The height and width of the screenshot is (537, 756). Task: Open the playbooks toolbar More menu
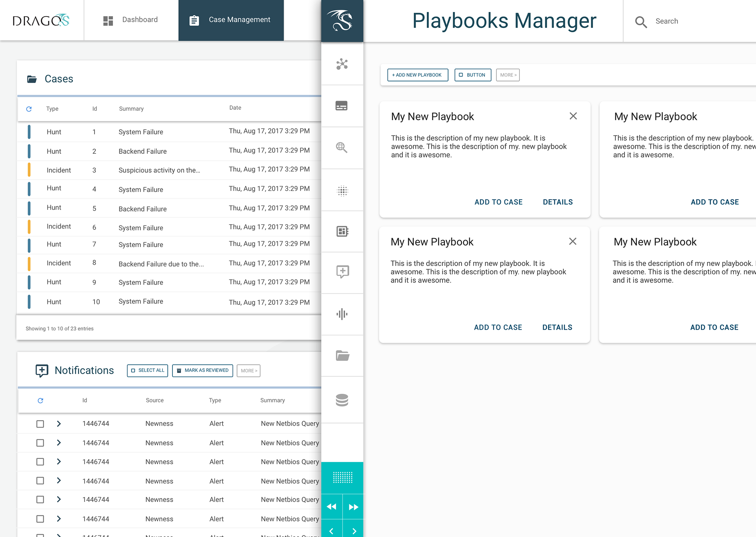click(x=508, y=75)
